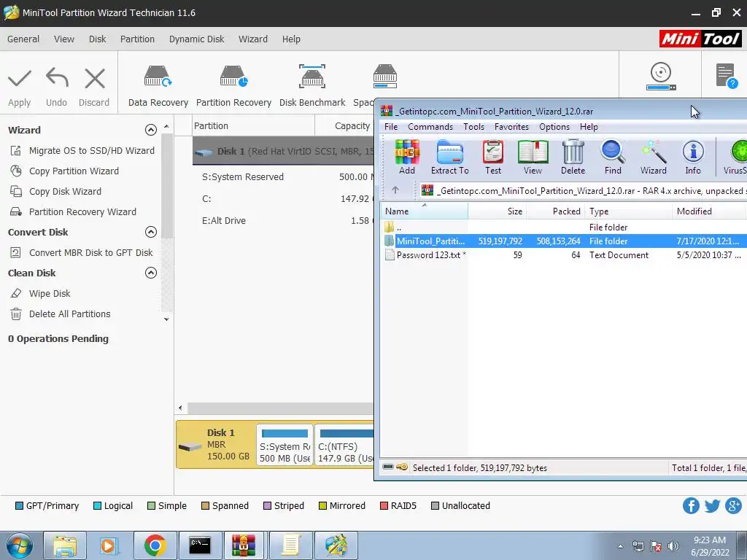Click Extract To in WinRAR
The width and height of the screenshot is (747, 560).
pos(449,157)
